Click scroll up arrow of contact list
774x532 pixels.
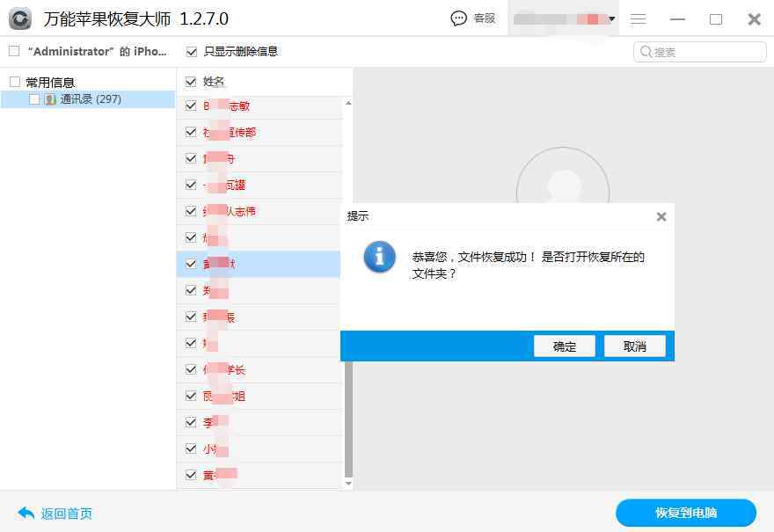coord(348,103)
